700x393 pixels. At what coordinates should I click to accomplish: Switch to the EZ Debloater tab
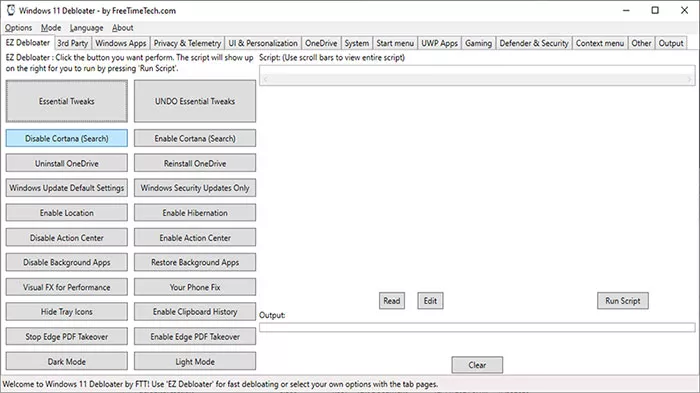28,43
